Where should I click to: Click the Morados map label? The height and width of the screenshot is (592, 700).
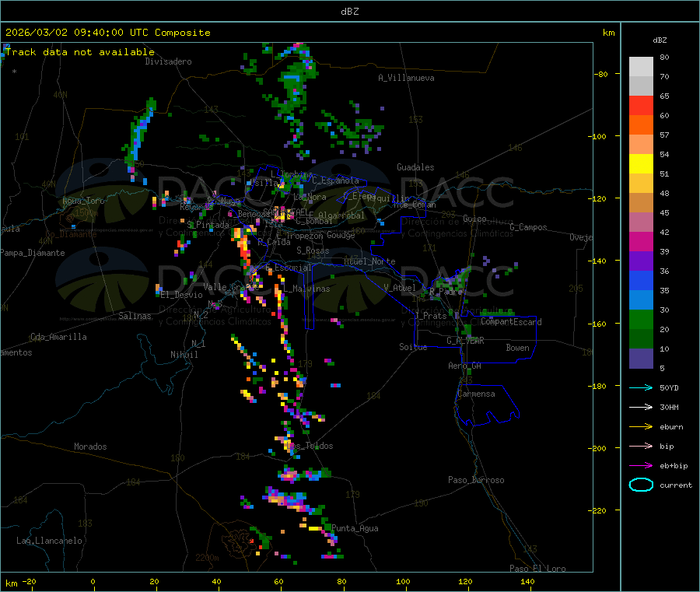pyautogui.click(x=90, y=447)
